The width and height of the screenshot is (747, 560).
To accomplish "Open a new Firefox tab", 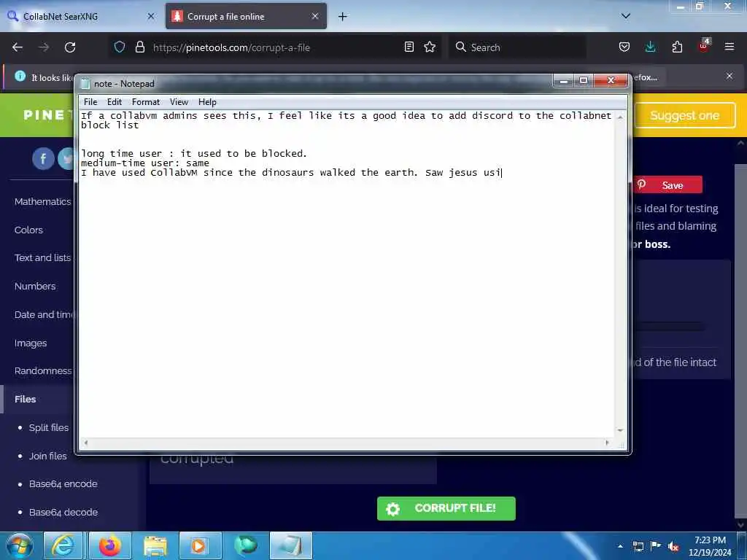I will pos(343,17).
